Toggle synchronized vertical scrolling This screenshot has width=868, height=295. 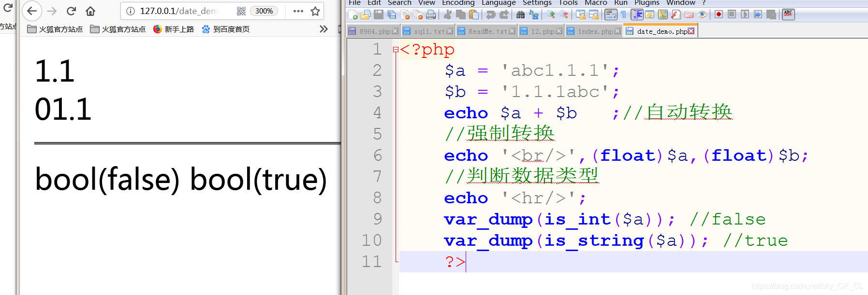pos(581,14)
